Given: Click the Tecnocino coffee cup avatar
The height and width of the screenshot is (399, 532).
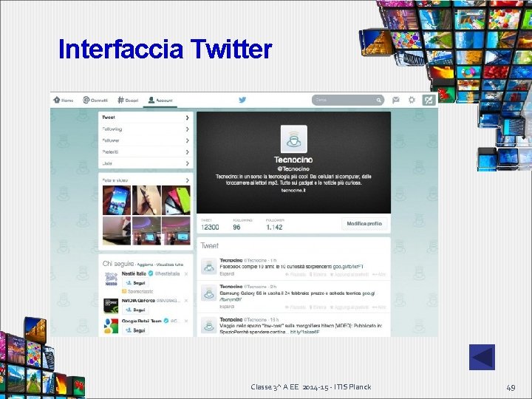Looking at the screenshot, I should pos(294,139).
